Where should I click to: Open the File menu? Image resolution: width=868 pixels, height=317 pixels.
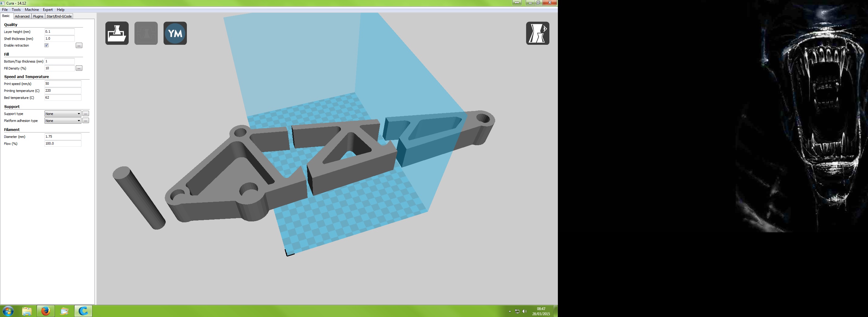click(x=5, y=9)
